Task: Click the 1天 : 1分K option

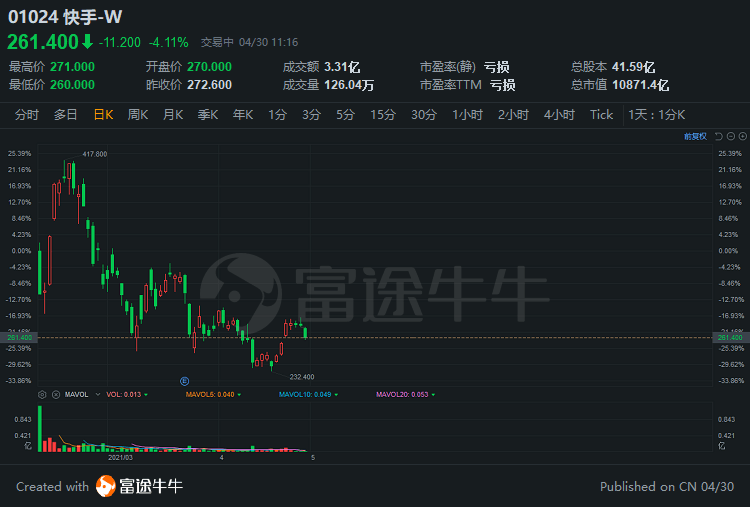Action: [657, 115]
